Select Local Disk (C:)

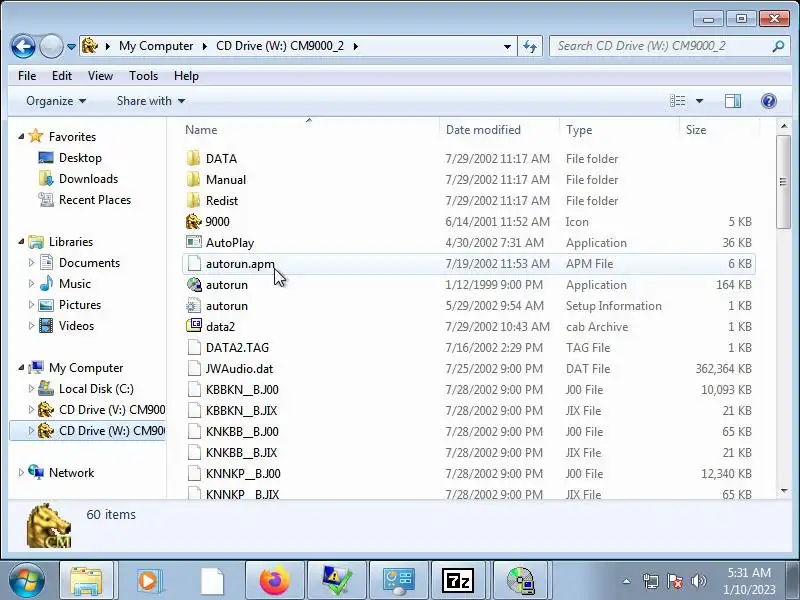click(96, 389)
